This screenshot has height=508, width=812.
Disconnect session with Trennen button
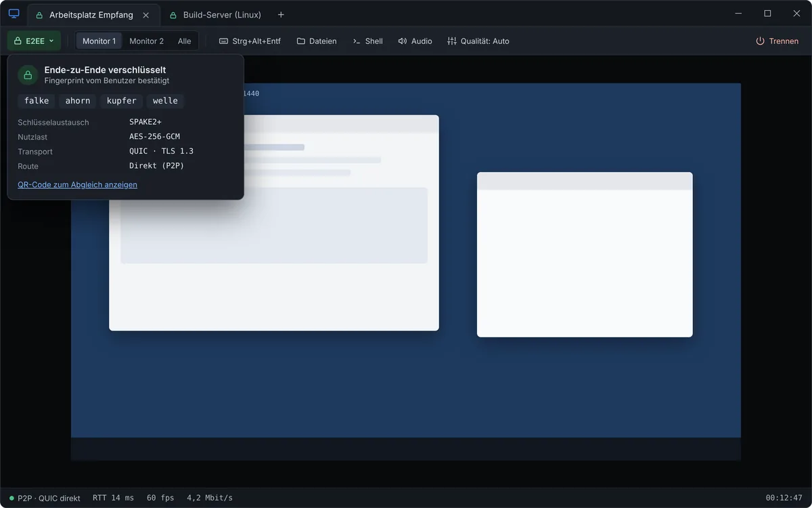777,41
